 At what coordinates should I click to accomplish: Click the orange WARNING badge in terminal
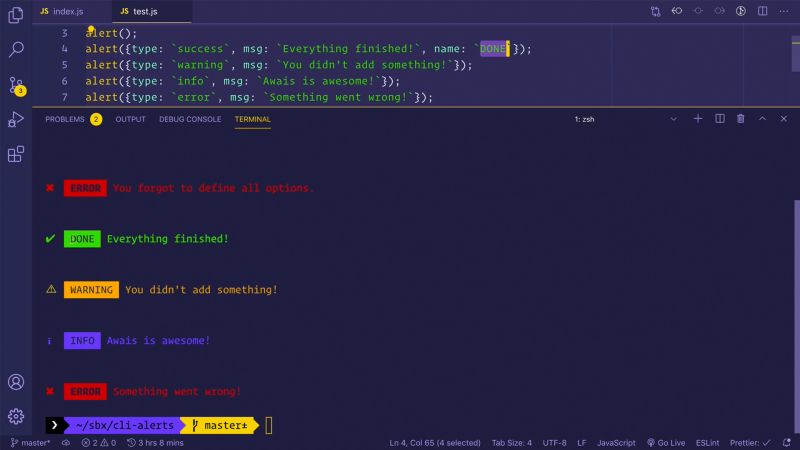91,290
